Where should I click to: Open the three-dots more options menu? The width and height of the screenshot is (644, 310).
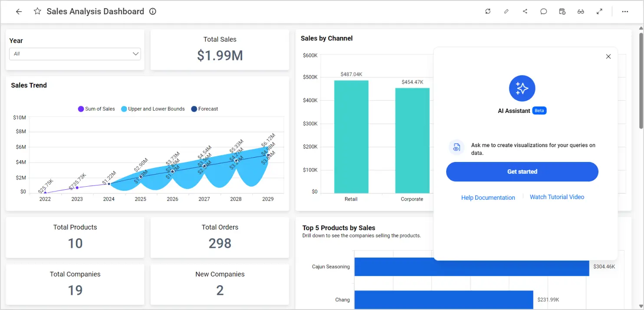tap(625, 12)
